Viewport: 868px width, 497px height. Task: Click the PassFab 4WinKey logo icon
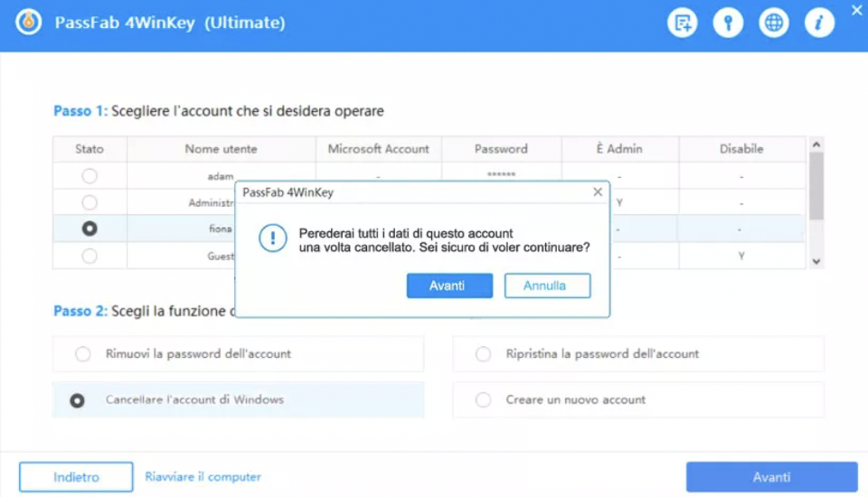pos(28,23)
